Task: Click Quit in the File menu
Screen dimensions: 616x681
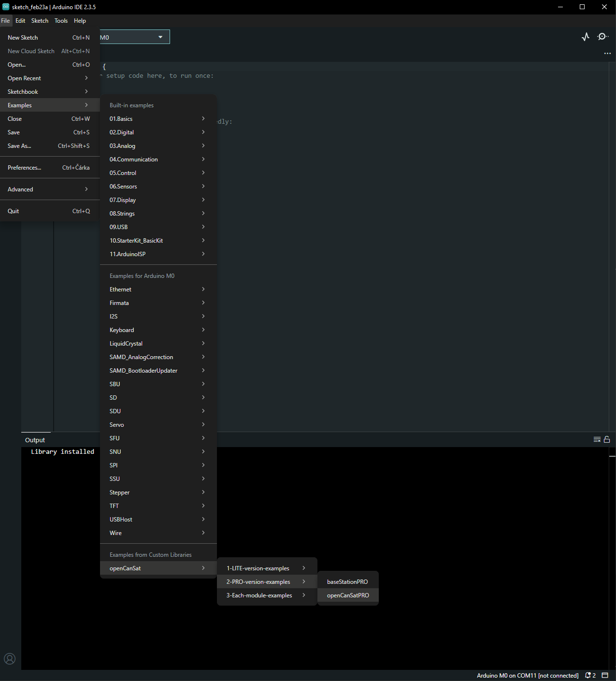Action: [x=50, y=211]
